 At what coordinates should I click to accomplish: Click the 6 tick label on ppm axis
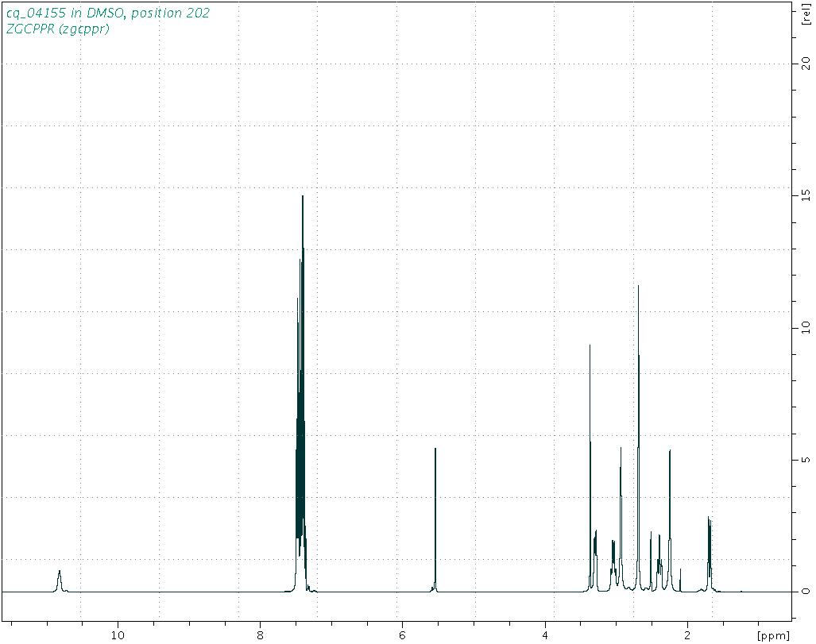pos(402,635)
